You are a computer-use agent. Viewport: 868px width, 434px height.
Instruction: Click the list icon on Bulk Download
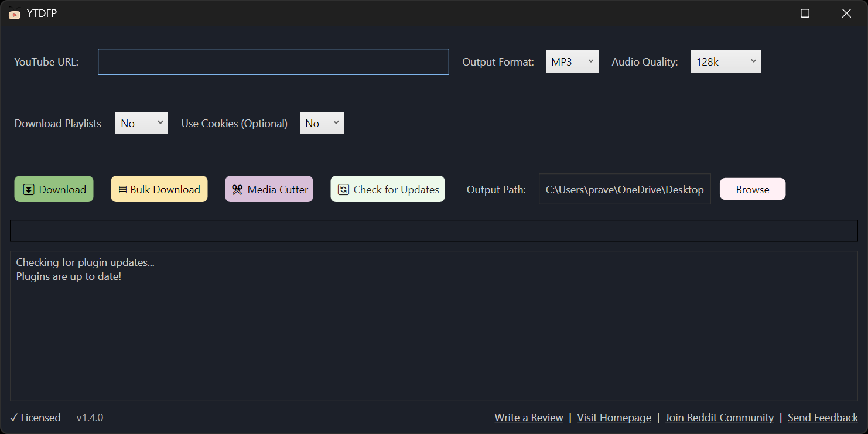[122, 190]
